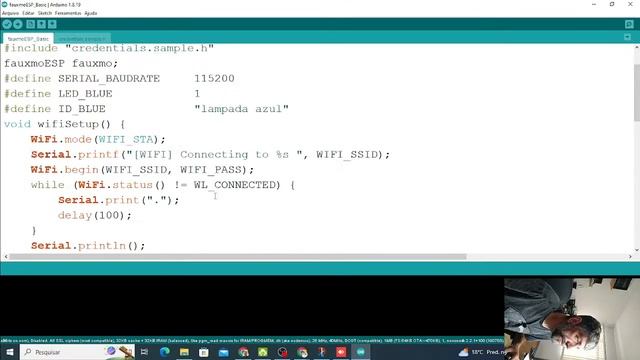The width and height of the screenshot is (640, 360).
Task: Click the vertical scrollbar up arrow
Action: [x=637, y=47]
